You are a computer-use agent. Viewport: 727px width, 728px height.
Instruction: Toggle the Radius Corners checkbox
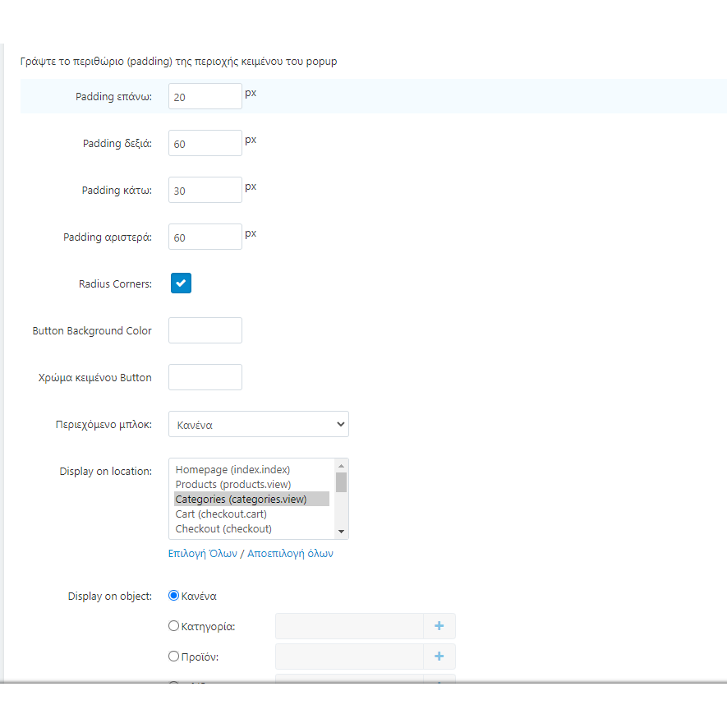tap(181, 283)
